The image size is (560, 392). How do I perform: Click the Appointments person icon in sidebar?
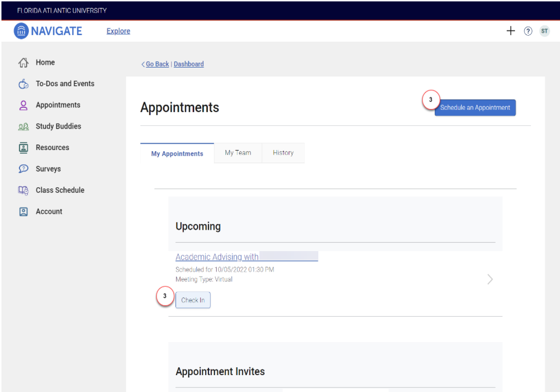click(x=23, y=105)
